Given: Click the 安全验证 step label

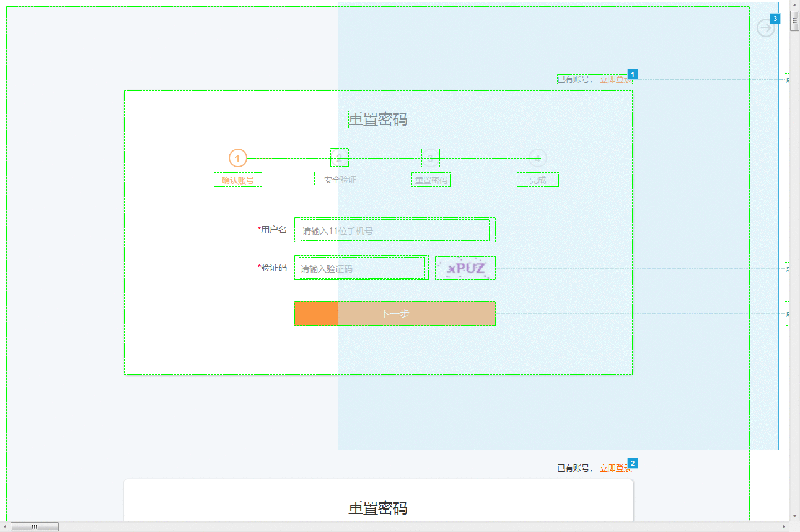Looking at the screenshot, I should pos(340,180).
